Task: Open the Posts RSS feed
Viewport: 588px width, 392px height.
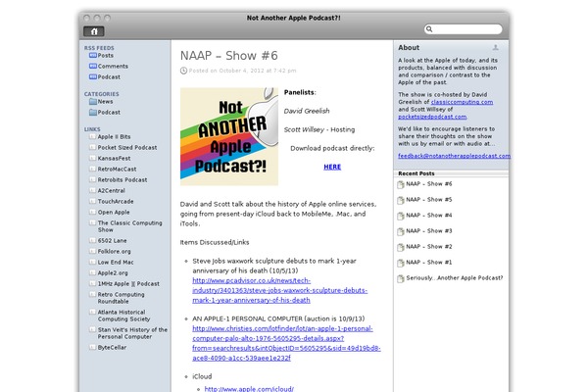Action: tap(106, 55)
